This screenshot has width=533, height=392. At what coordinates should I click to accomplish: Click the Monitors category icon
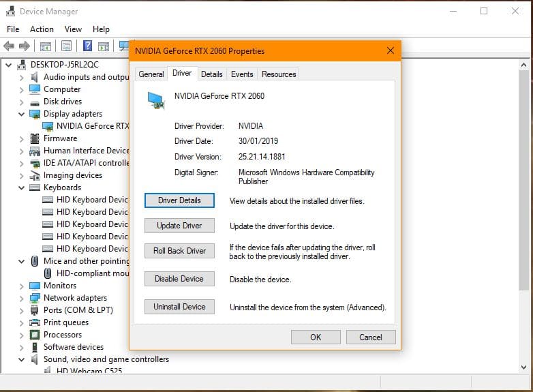35,286
